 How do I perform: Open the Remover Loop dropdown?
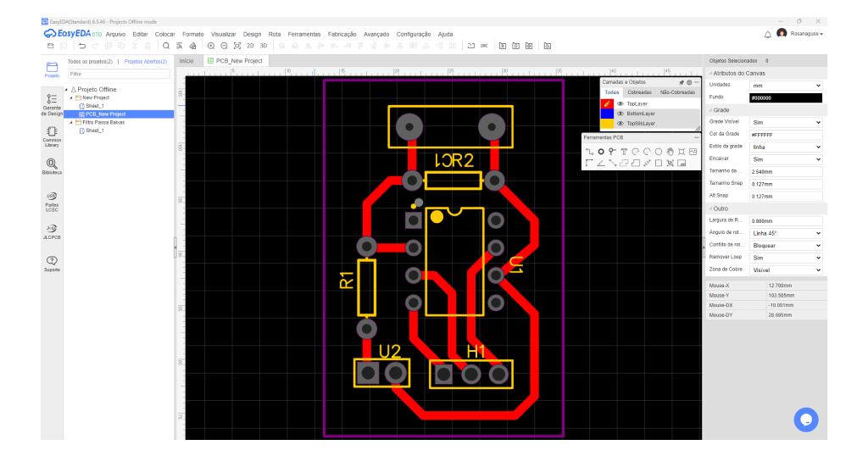click(x=786, y=258)
